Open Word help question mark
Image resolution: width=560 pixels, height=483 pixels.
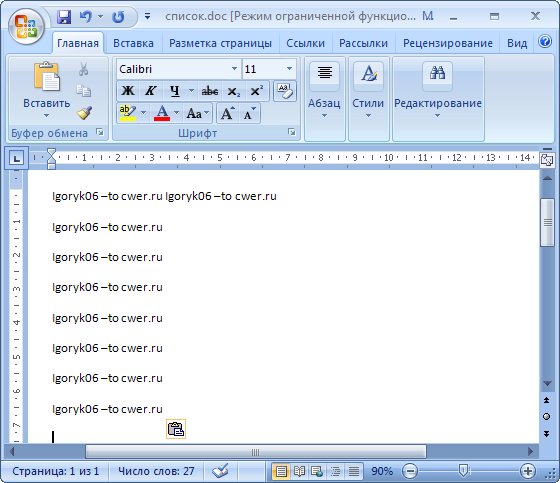(x=545, y=41)
